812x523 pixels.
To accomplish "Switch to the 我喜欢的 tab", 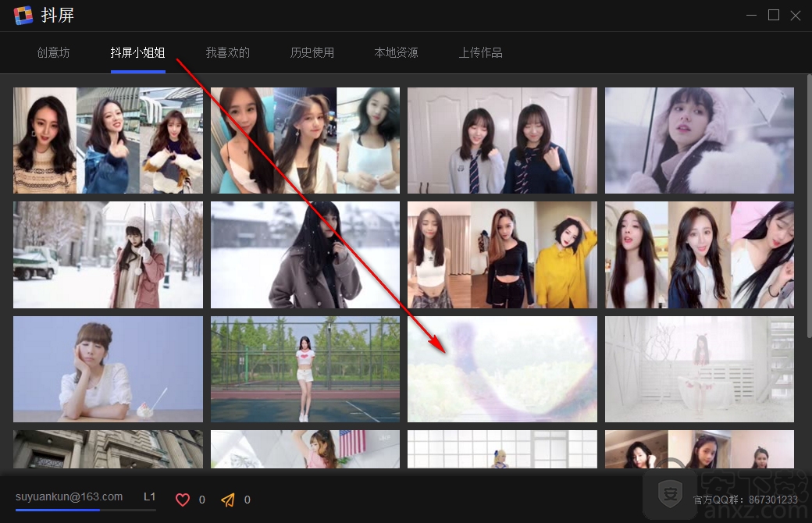I will [228, 52].
